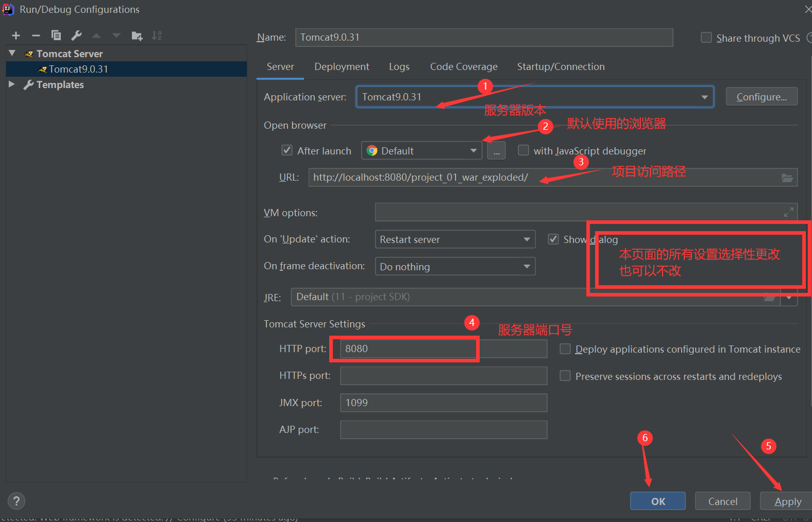This screenshot has width=812, height=522.
Task: Switch to the Deployment tab
Action: [342, 67]
